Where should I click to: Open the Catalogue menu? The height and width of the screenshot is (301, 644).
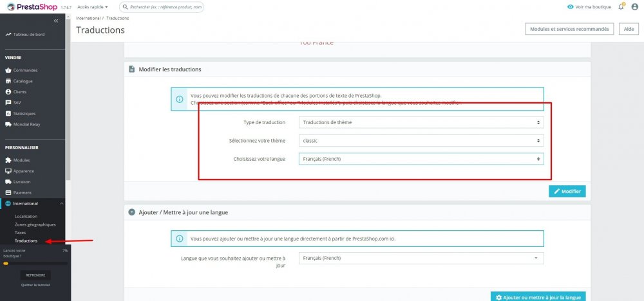23,81
